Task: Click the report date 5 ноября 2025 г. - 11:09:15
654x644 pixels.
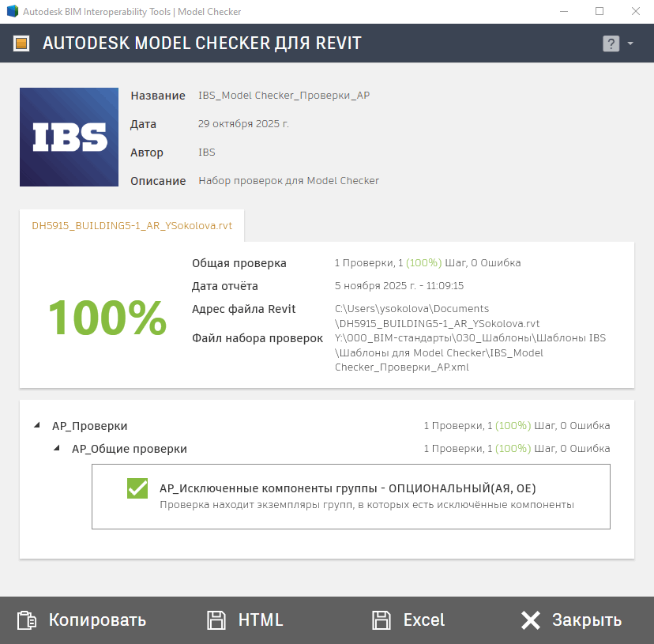Action: [x=399, y=285]
